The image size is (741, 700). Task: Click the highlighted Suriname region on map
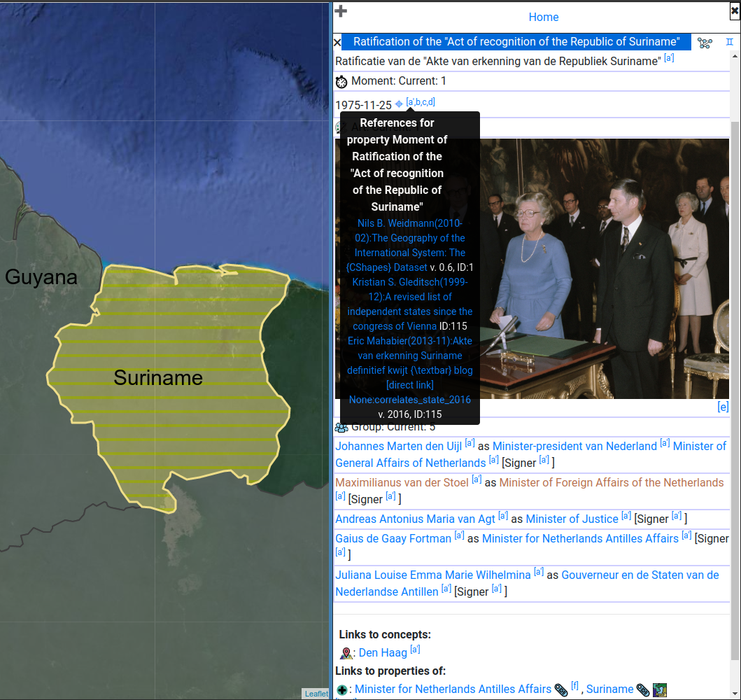coord(170,388)
